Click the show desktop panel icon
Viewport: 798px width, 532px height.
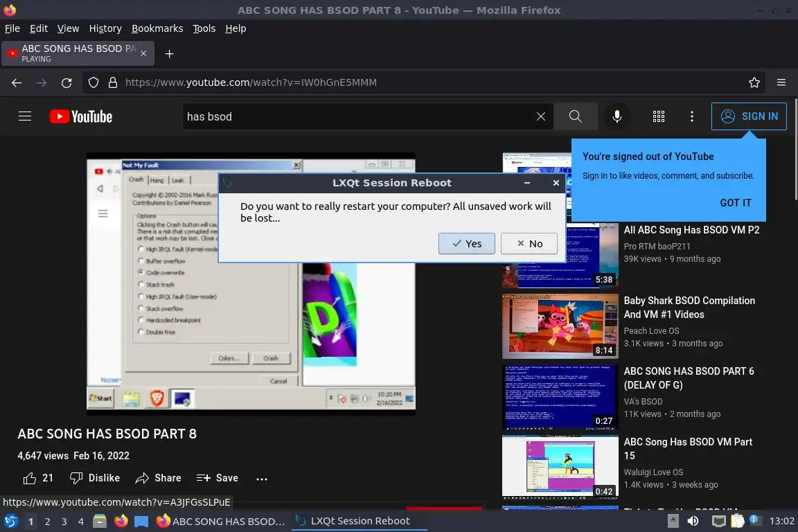141,521
